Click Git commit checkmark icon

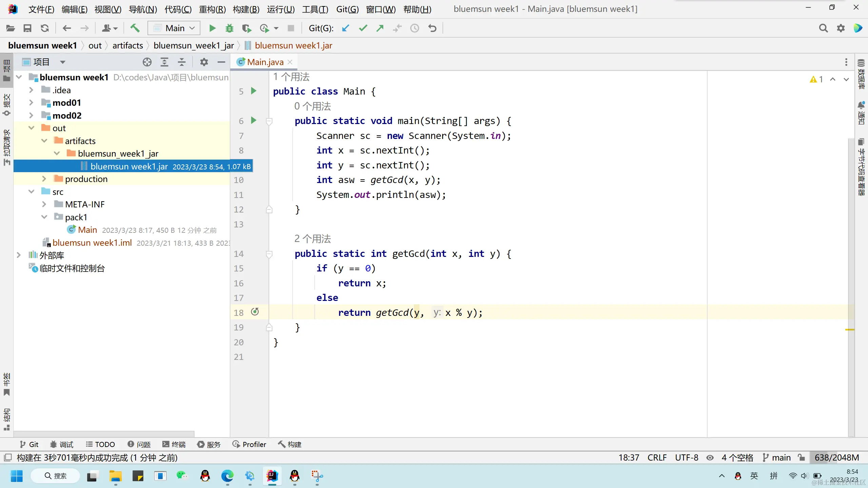tap(363, 28)
